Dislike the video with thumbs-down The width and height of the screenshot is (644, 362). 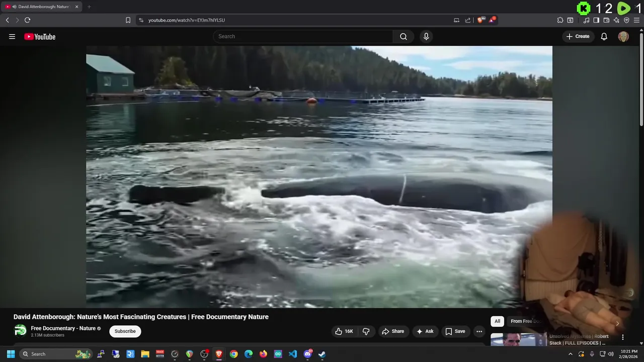point(366,331)
